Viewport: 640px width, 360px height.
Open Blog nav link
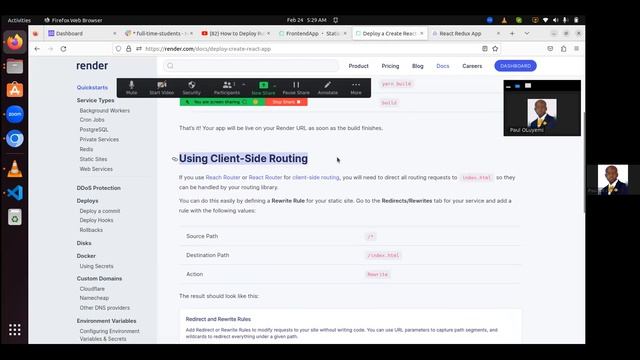pos(418,66)
